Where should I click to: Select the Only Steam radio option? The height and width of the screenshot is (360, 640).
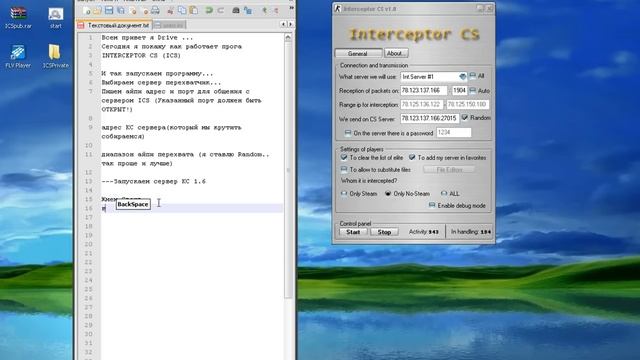(344, 193)
